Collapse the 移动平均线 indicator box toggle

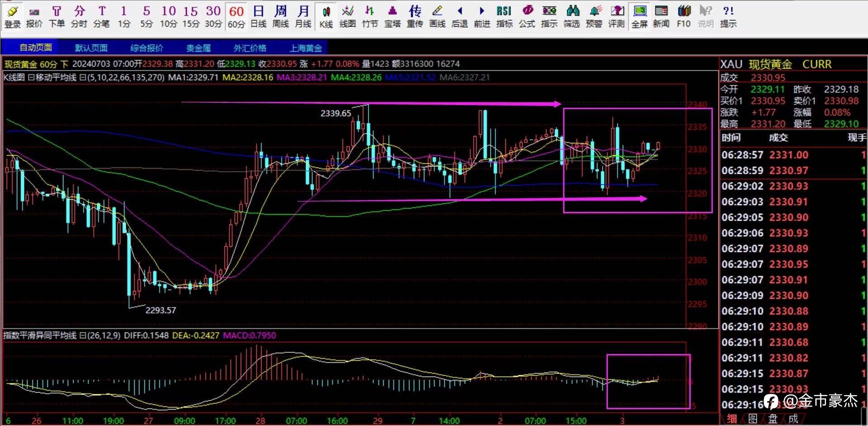31,77
